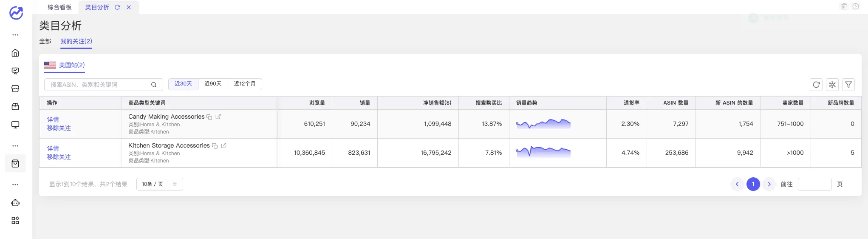Click the Candy Making sales trend chart
Image resolution: width=868 pixels, height=239 pixels.
coord(543,124)
